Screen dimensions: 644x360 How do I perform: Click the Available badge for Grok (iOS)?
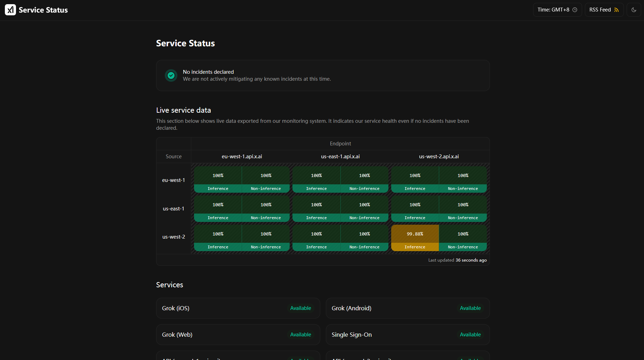301,308
